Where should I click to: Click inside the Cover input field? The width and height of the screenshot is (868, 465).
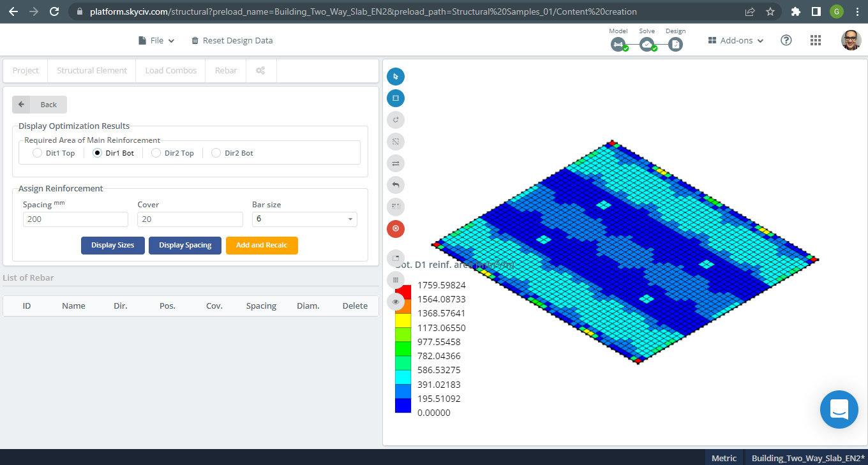coord(190,219)
